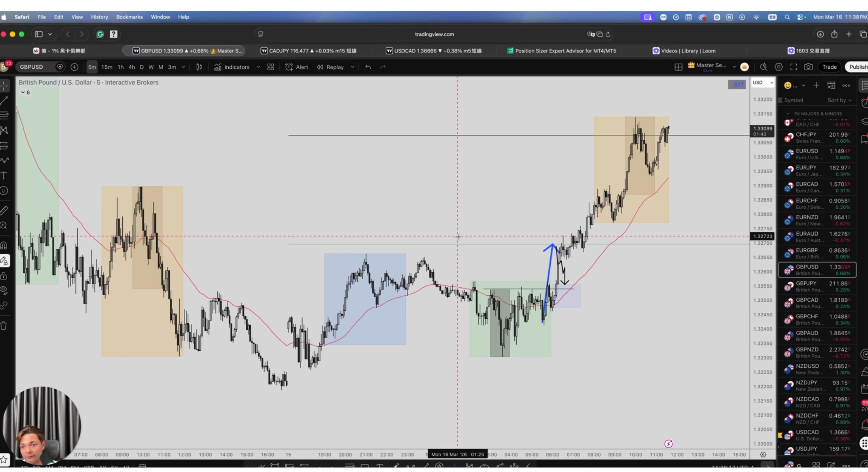Open the USD currency dropdown
The height and width of the screenshot is (472, 868).
[762, 83]
